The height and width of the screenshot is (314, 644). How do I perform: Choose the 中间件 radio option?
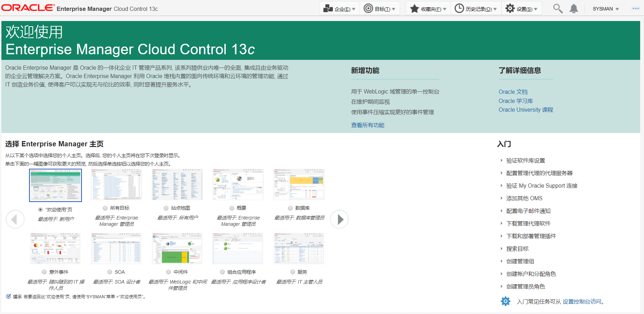pos(168,272)
